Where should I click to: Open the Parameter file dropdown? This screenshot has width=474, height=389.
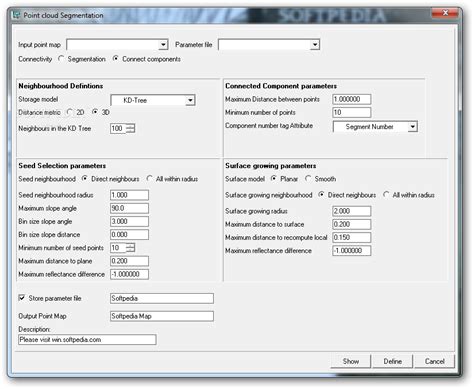tap(315, 44)
